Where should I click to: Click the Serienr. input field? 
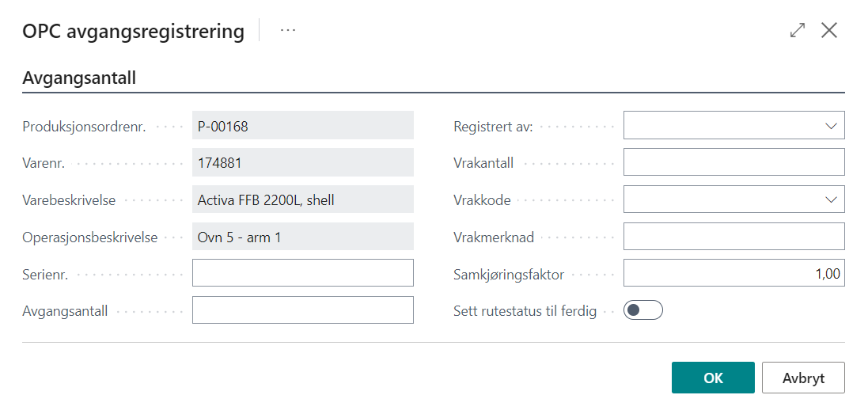(x=302, y=273)
